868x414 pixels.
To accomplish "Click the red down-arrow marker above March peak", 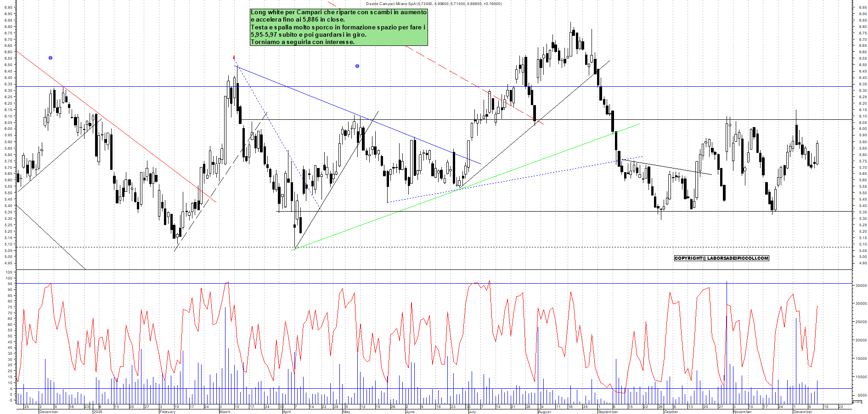I will coord(234,58).
